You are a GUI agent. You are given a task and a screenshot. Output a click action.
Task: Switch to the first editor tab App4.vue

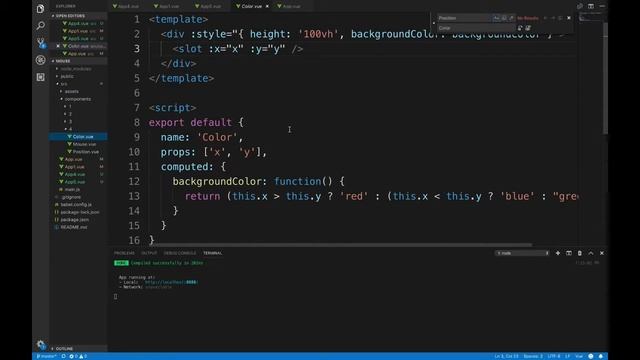[128, 6]
